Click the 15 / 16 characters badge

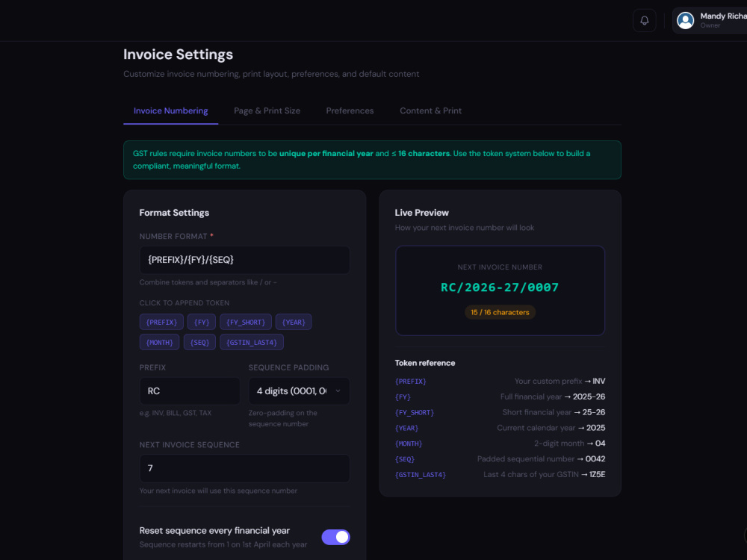[500, 312]
